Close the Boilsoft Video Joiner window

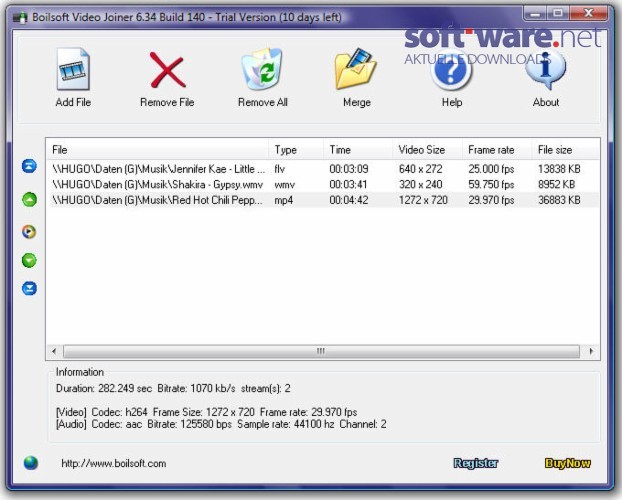point(588,14)
